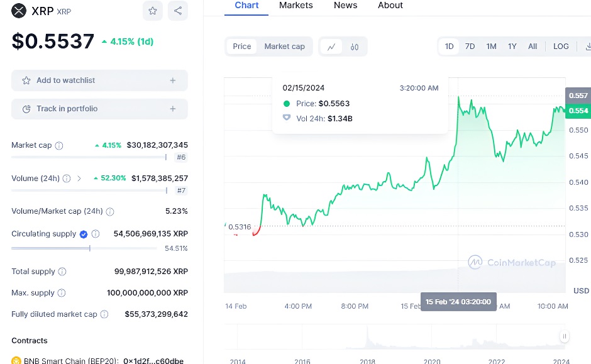Viewport: 591px width, 364px height.
Task: Click the 0.557 crosshair price label
Action: [x=578, y=96]
